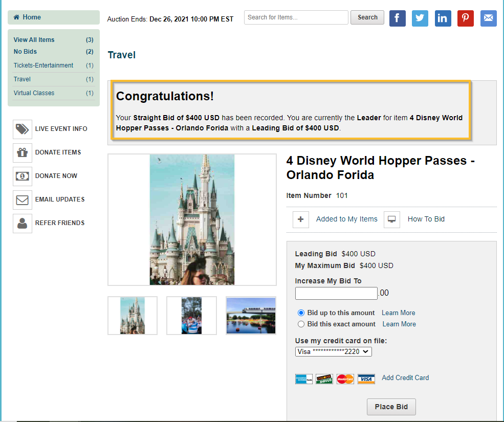Open the How To Bid link
Screen dimensions: 504x422
pyautogui.click(x=426, y=219)
